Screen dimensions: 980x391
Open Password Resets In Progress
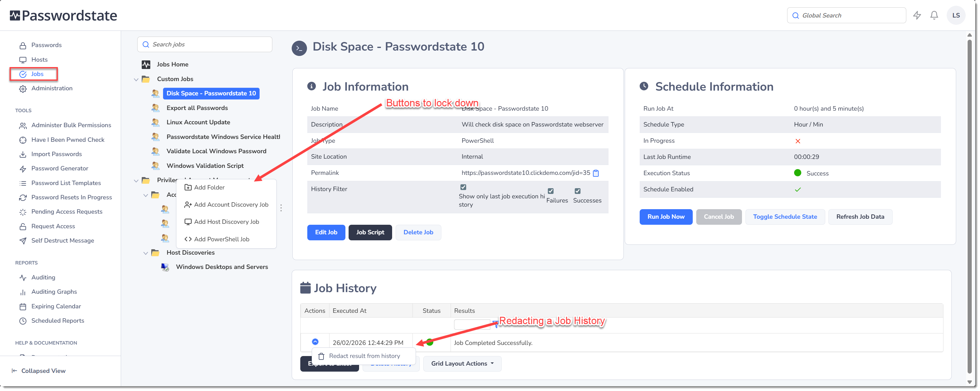click(x=71, y=197)
